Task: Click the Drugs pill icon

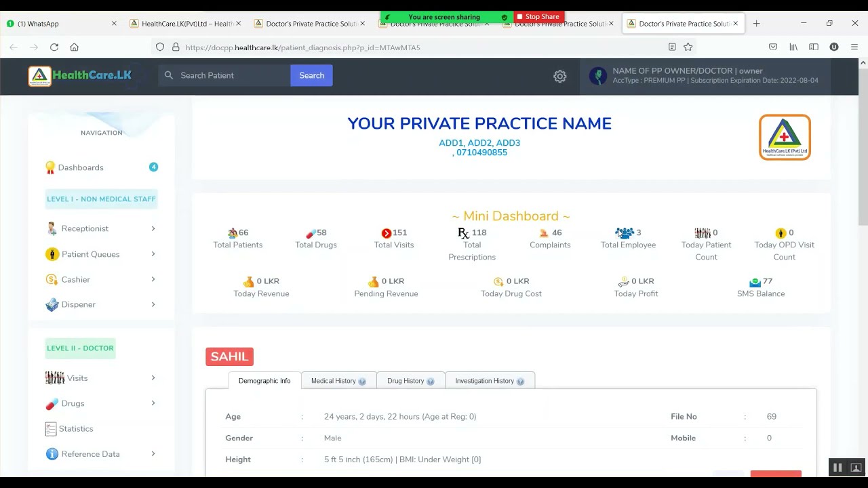Action: pos(52,404)
